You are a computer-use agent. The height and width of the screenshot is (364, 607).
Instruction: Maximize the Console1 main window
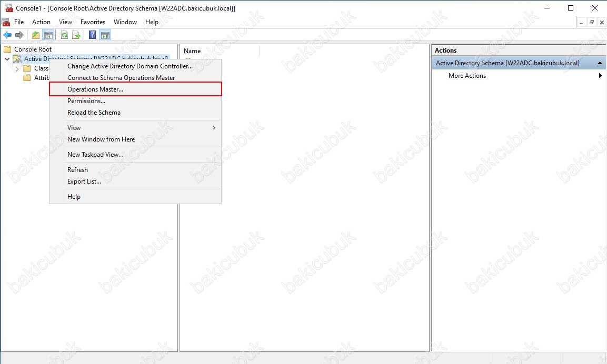[x=571, y=8]
